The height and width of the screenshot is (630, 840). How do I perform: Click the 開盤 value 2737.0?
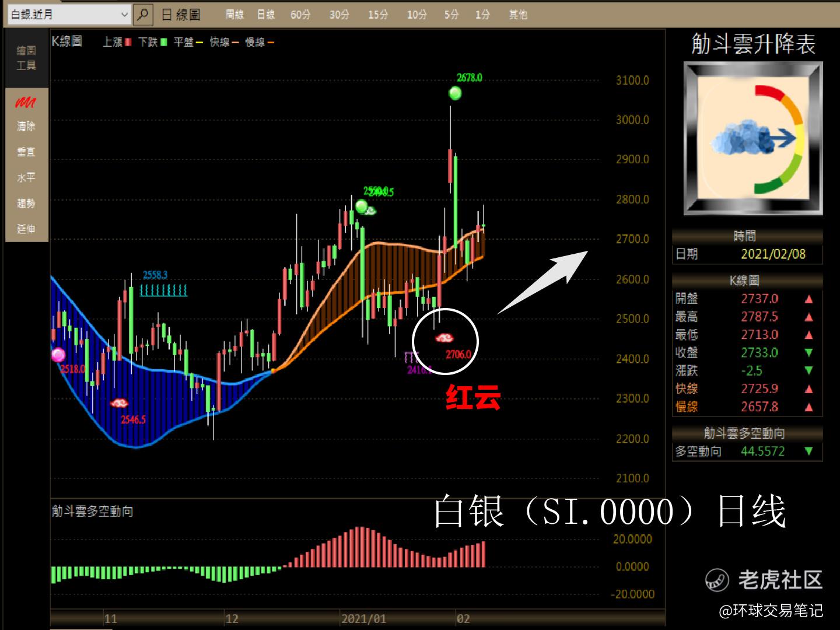pyautogui.click(x=759, y=299)
